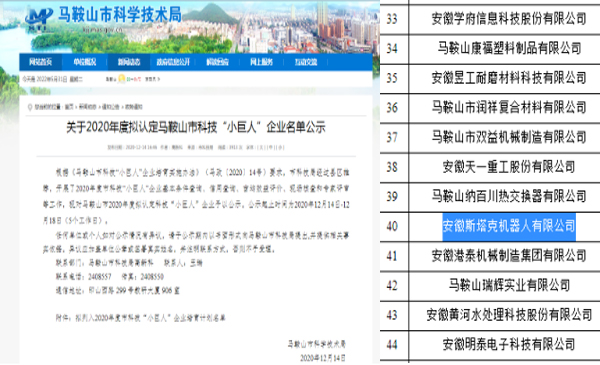Image resolution: width=600 pixels, height=365 pixels.
Task: Select table row 44 安徽明泰电子科技有限公司
Action: (x=490, y=345)
